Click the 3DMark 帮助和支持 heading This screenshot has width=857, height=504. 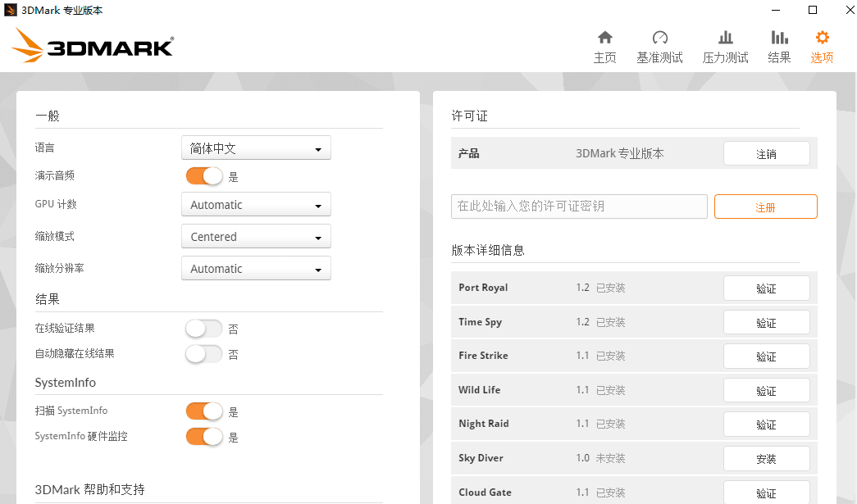point(90,489)
